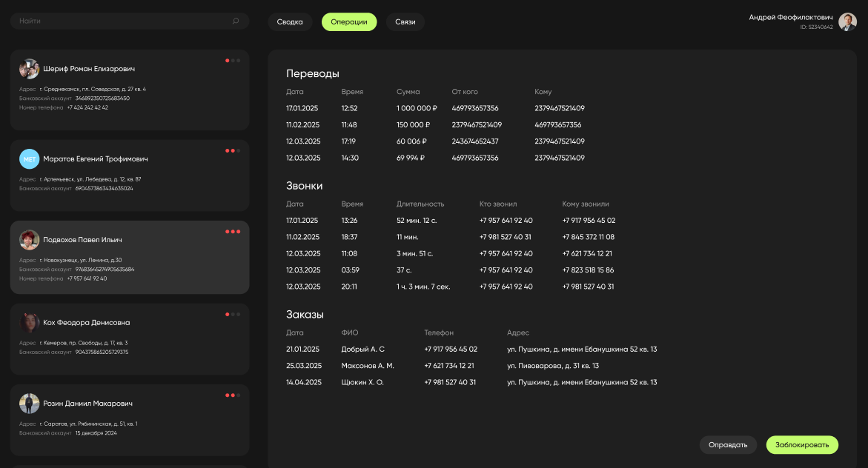Click risk dots on Подвохов card

[x=233, y=232]
